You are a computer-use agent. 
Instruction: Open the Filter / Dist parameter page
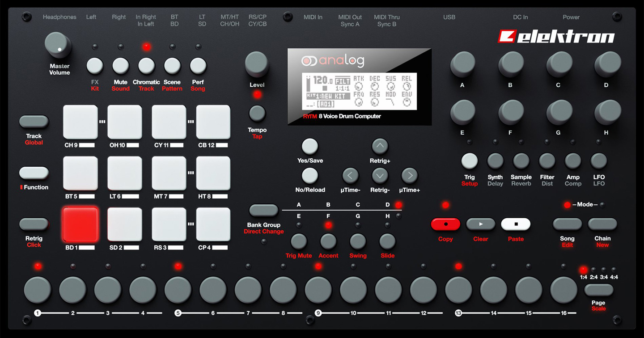point(547,161)
